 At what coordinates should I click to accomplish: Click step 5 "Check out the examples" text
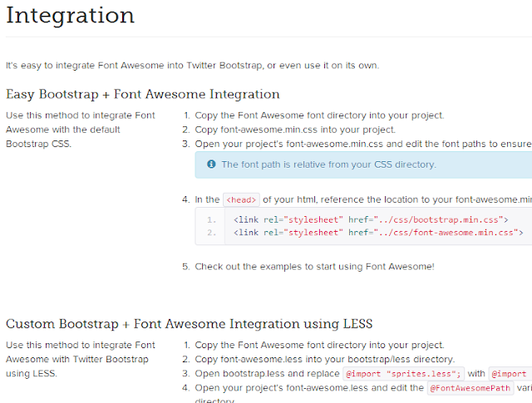click(314, 267)
